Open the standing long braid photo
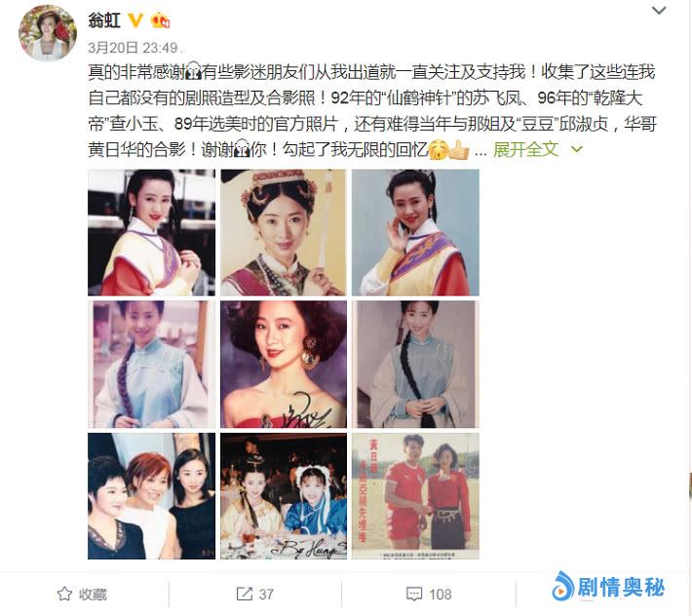Screen dimensions: 692x616 415,365
